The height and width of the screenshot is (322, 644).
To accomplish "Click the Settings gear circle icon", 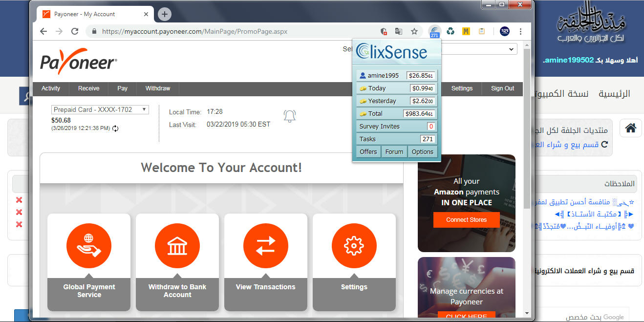I will pos(354,246).
